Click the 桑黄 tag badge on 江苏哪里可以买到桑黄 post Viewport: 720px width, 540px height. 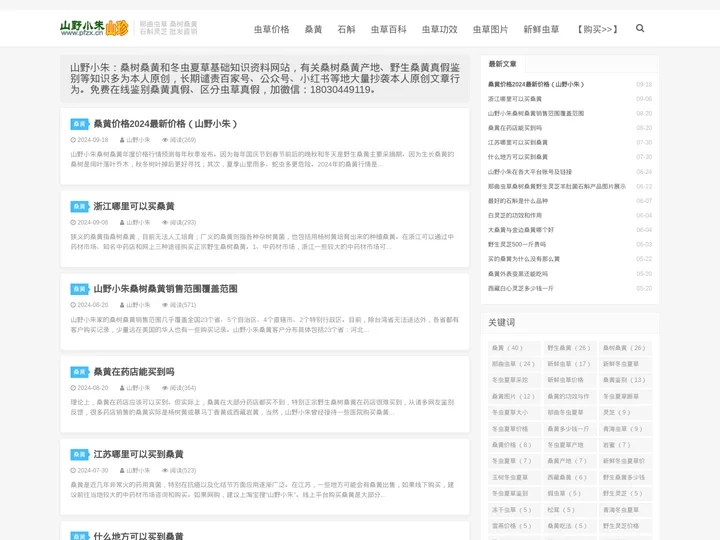coord(79,455)
